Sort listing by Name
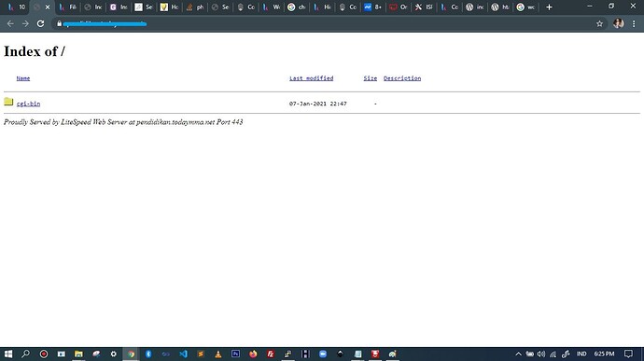Screen dimensions: 644x361 point(23,78)
